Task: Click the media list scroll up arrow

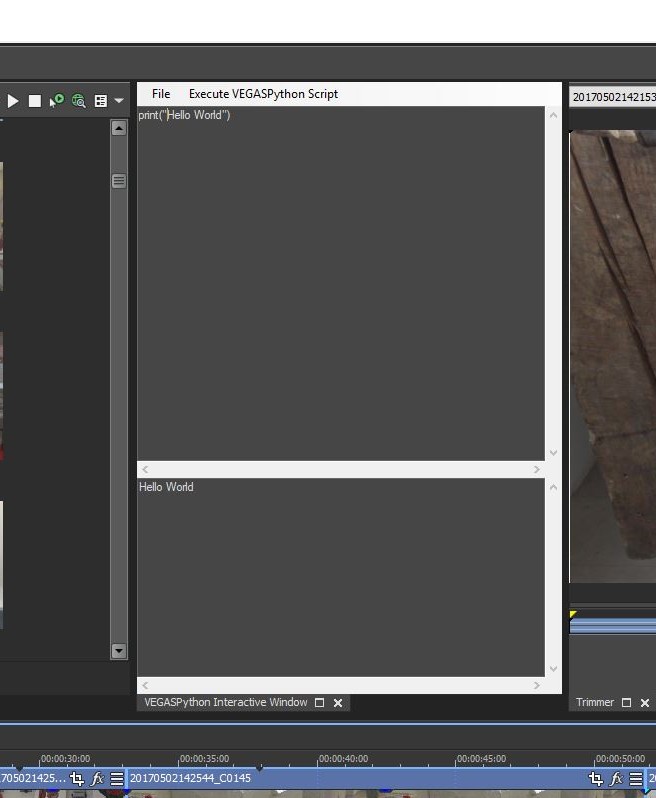Action: click(119, 129)
